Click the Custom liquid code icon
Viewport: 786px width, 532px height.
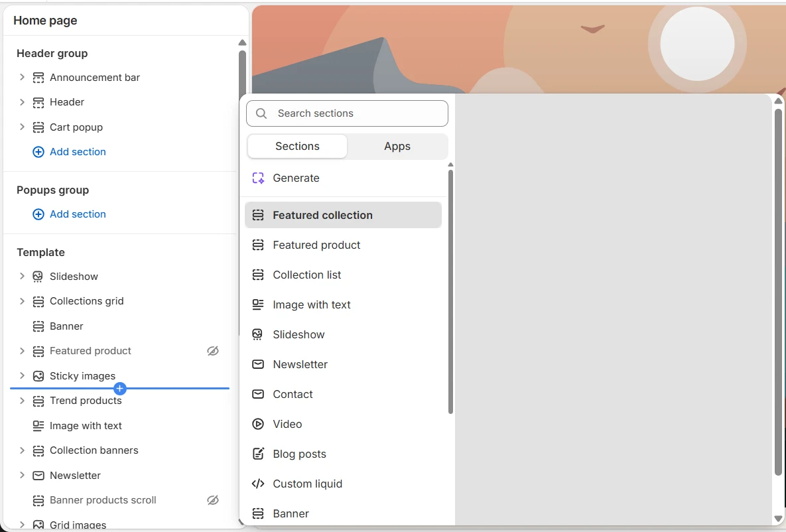[x=257, y=484]
